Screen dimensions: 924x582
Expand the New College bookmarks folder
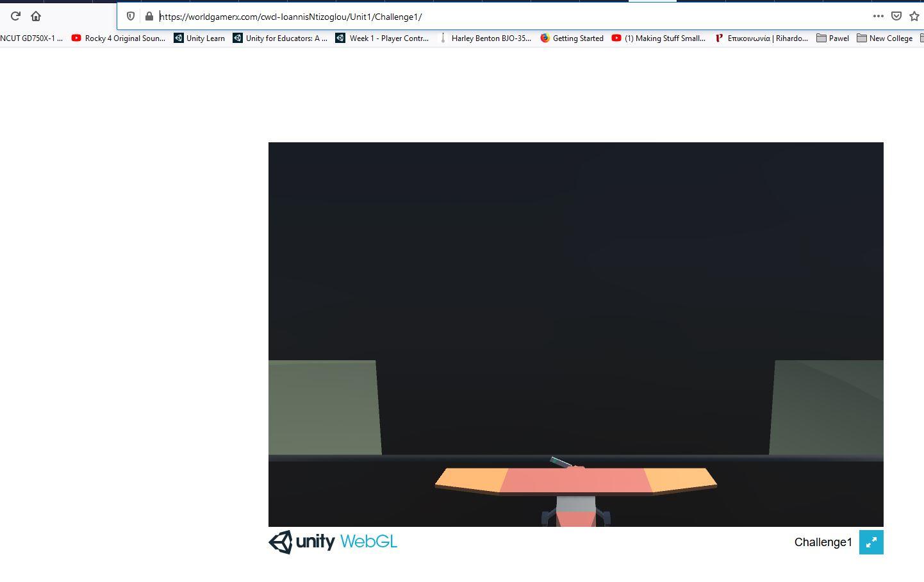pyautogui.click(x=885, y=38)
